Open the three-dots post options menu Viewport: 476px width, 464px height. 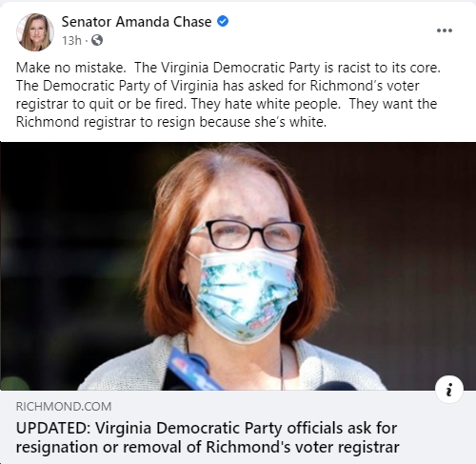[x=445, y=30]
